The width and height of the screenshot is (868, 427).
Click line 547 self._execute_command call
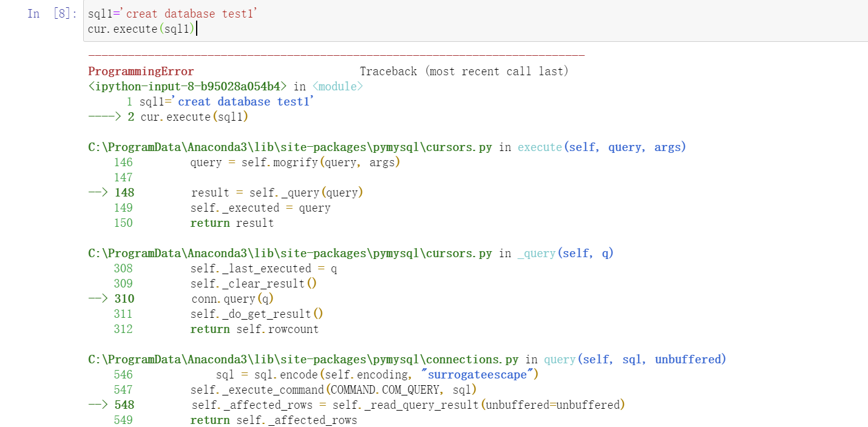333,390
